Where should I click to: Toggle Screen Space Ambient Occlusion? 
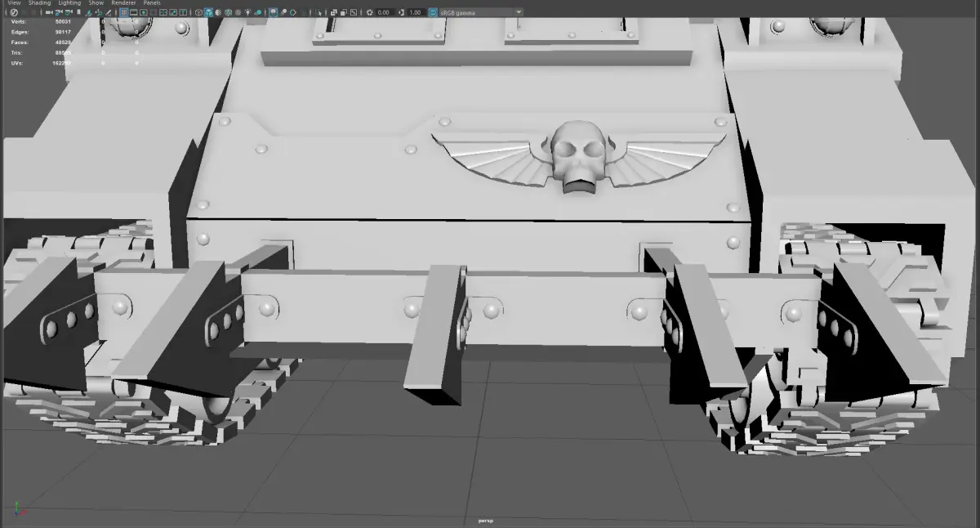(x=273, y=12)
